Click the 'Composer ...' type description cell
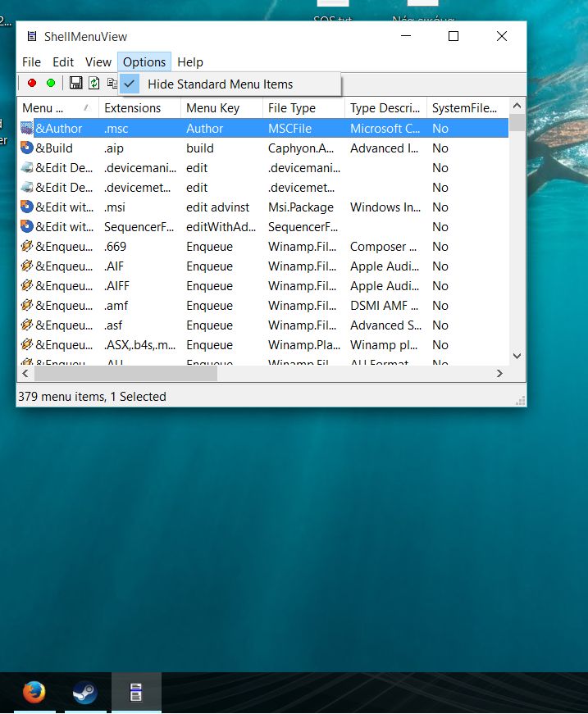 (383, 247)
